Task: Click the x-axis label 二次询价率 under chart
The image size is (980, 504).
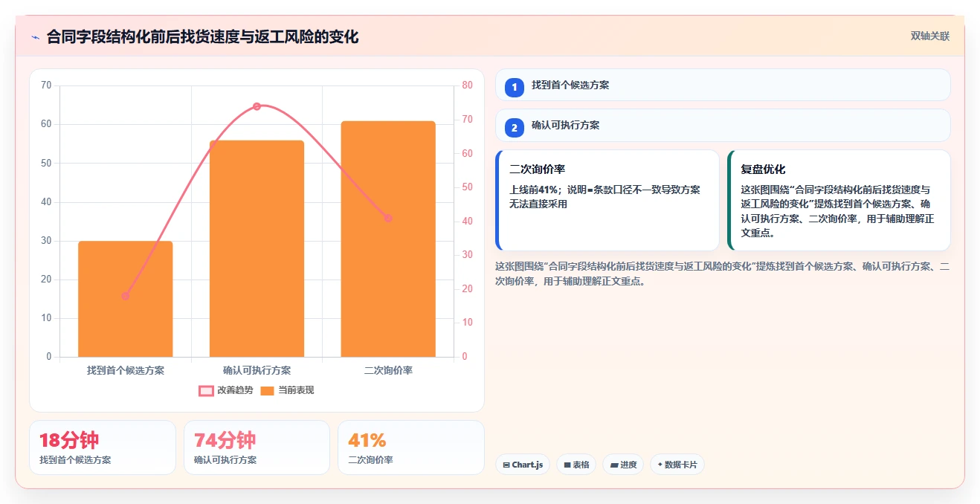Action: (388, 370)
